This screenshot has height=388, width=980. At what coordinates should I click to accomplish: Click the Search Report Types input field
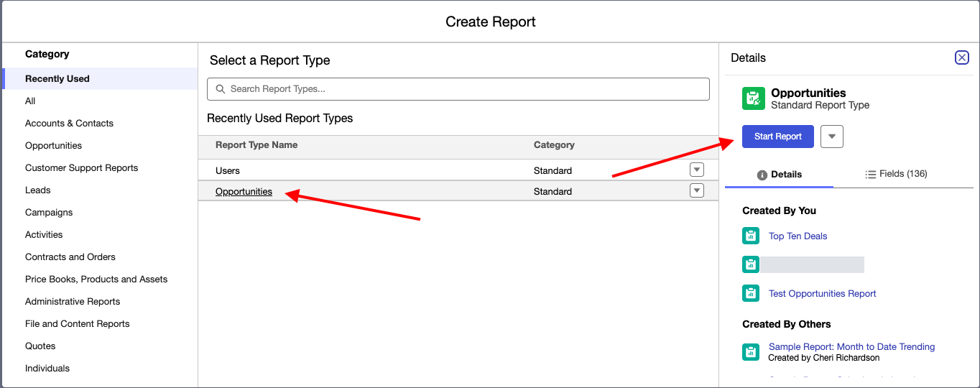pyautogui.click(x=458, y=89)
